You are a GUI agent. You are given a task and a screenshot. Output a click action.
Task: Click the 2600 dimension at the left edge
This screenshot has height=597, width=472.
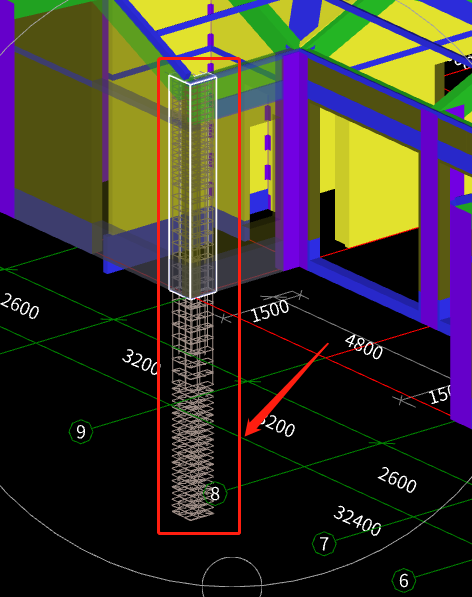(19, 306)
